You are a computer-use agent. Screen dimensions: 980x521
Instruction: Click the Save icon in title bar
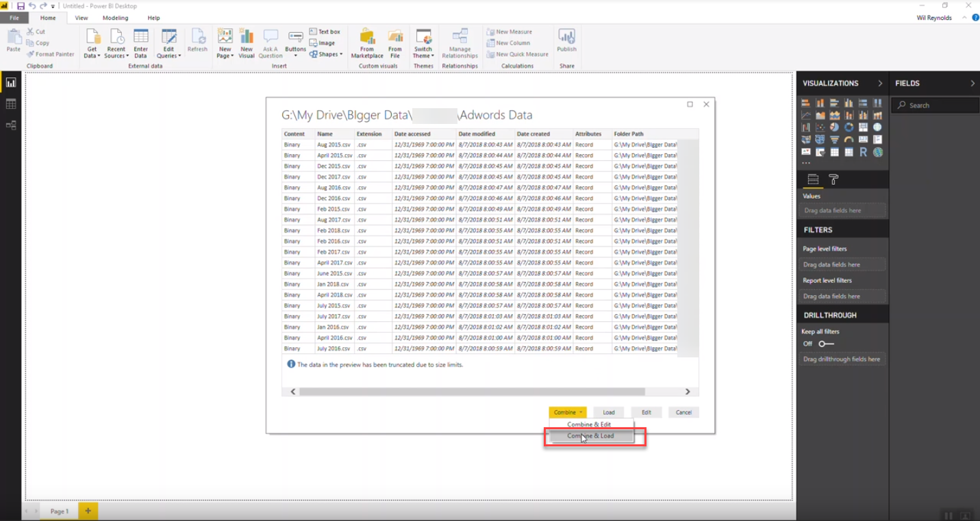point(21,6)
